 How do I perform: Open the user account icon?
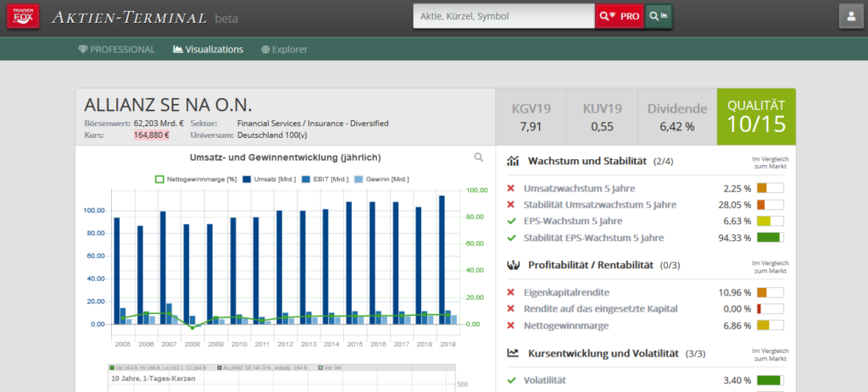[x=851, y=16]
